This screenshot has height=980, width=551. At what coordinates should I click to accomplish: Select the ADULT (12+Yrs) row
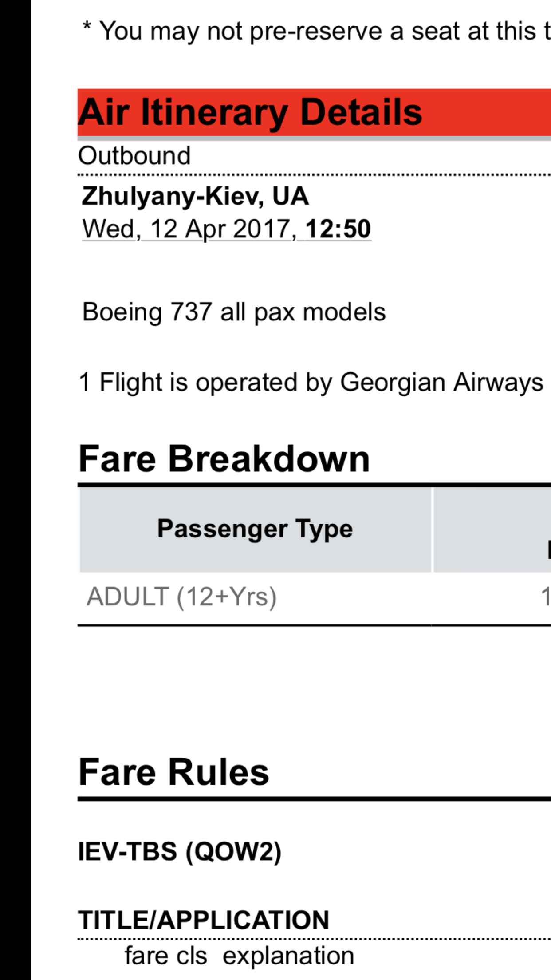314,597
